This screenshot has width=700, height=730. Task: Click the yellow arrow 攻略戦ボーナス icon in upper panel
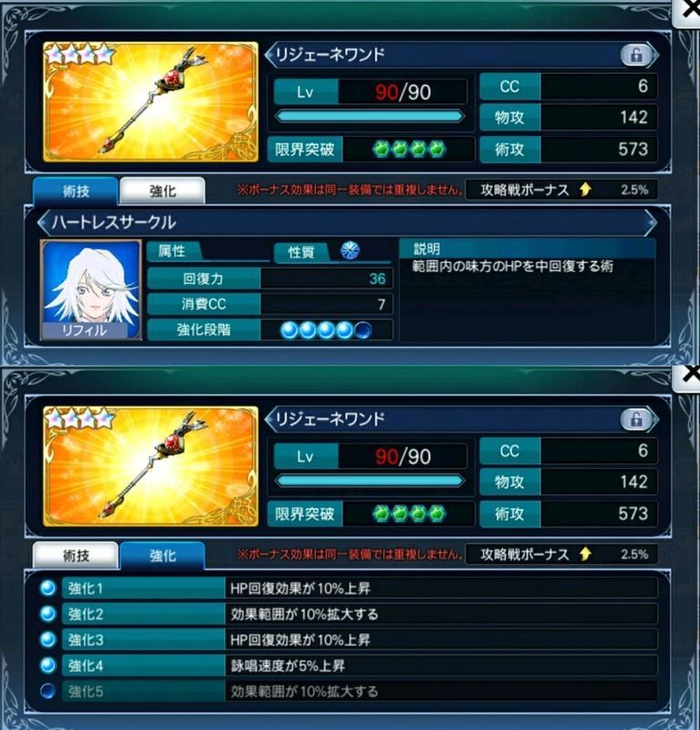pyautogui.click(x=585, y=190)
